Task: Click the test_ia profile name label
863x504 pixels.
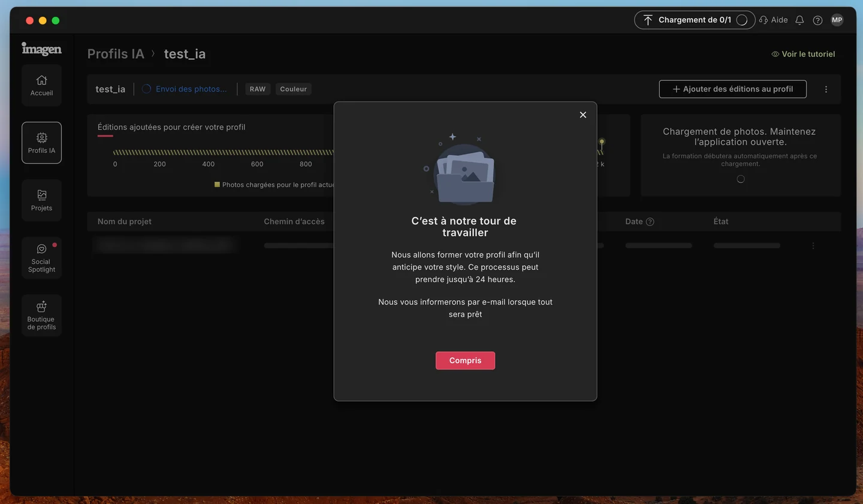Action: pos(110,89)
